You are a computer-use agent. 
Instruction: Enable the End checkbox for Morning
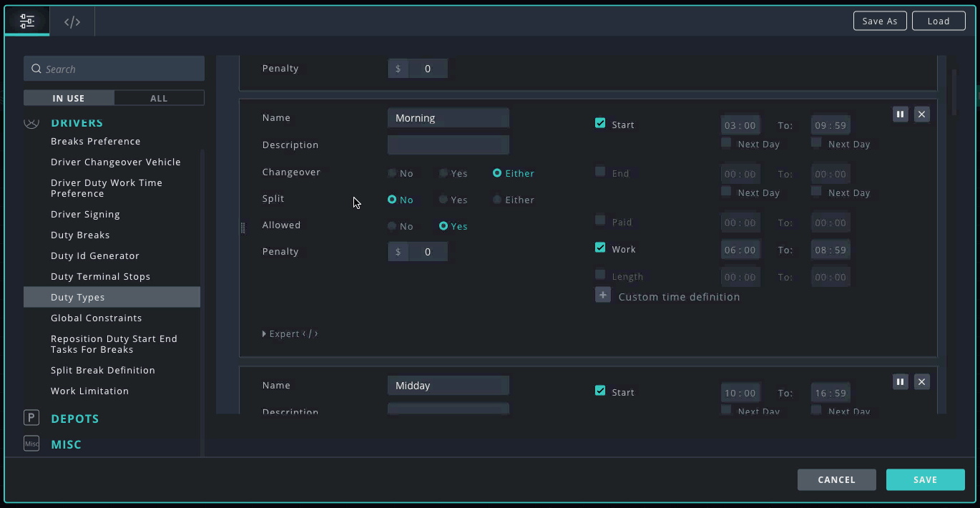pos(600,172)
